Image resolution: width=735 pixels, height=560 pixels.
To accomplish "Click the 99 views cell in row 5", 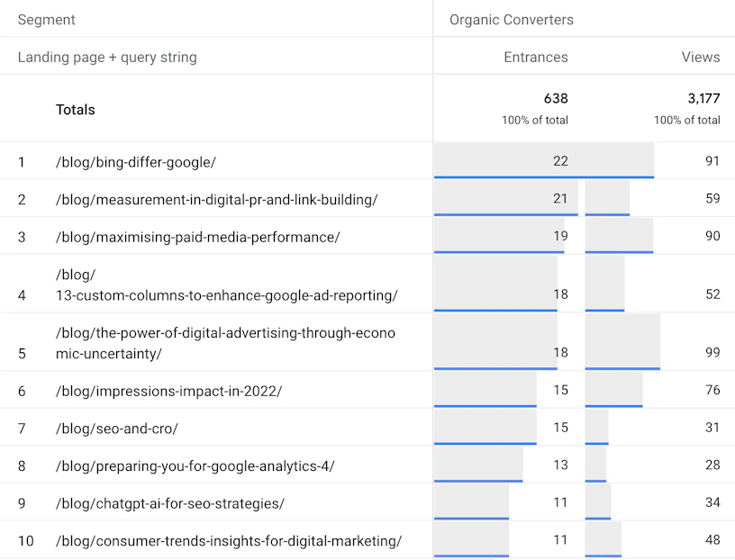I will tap(712, 352).
